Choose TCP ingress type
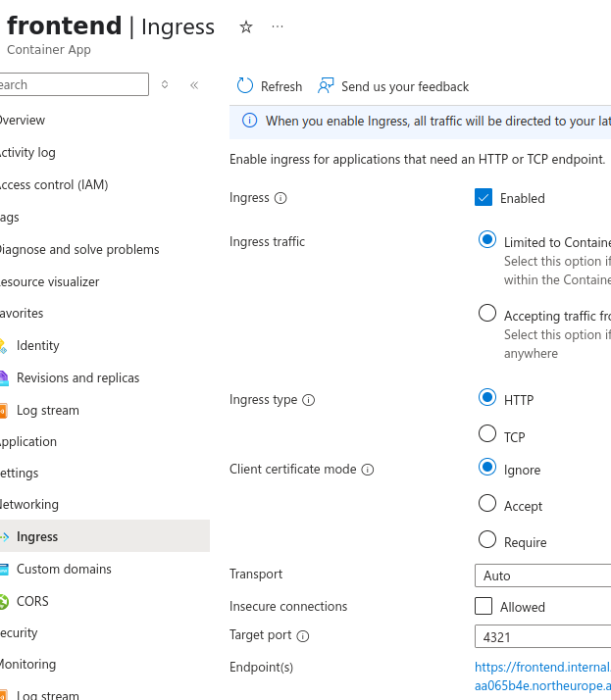 coord(487,433)
